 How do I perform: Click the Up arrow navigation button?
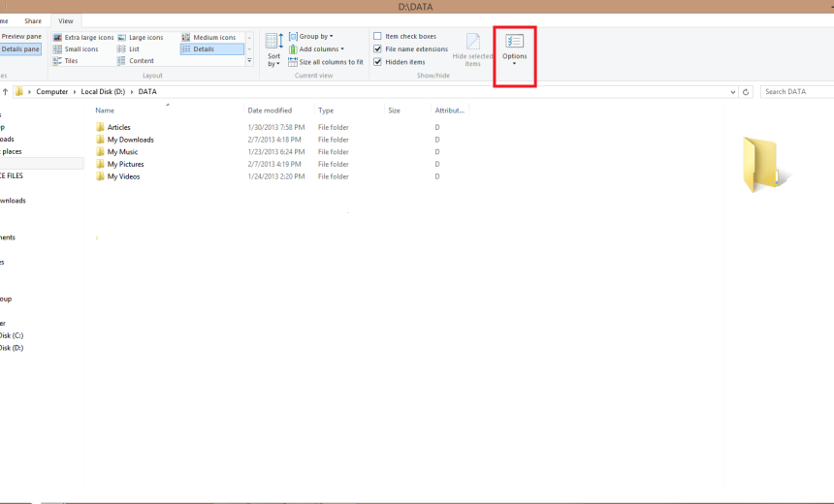click(5, 92)
